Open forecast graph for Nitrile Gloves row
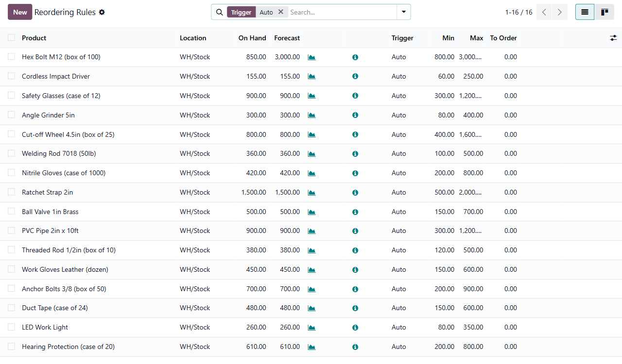The image size is (622, 364). 311,173
